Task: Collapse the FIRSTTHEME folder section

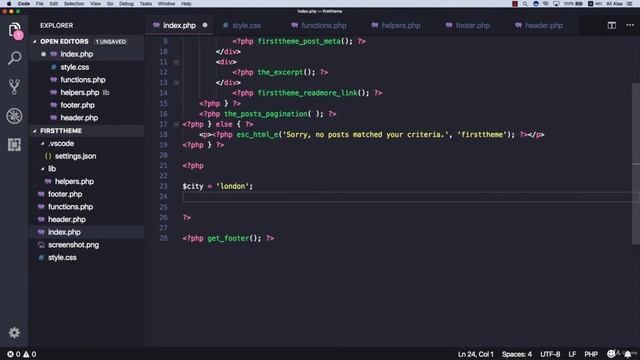Action: click(x=35, y=131)
